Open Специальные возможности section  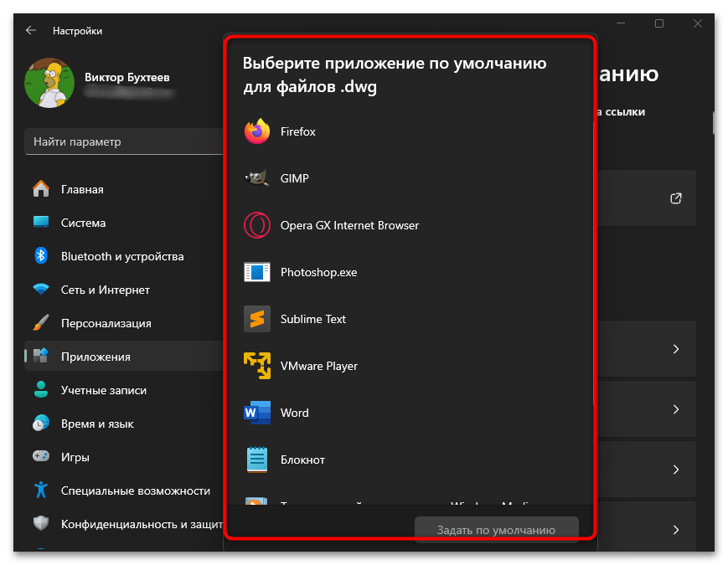(124, 491)
